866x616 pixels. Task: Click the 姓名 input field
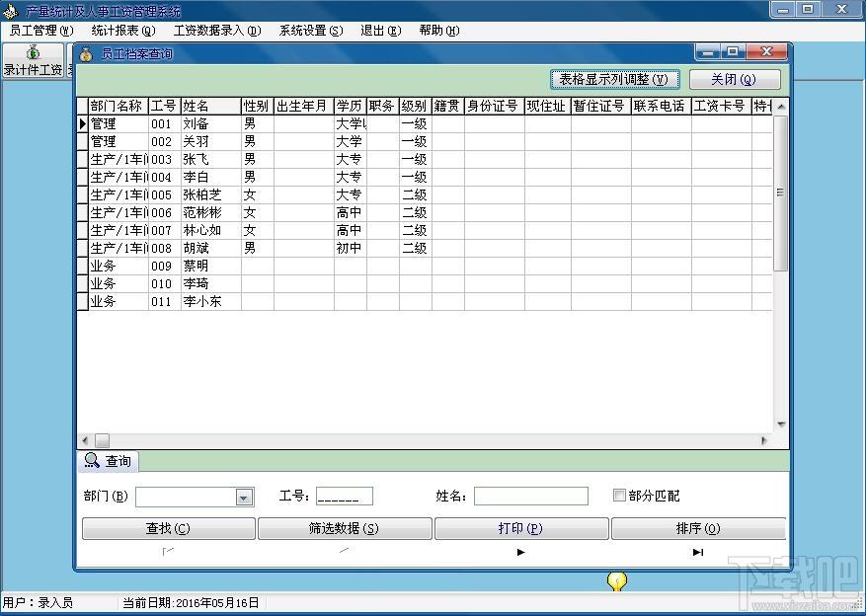coord(530,496)
